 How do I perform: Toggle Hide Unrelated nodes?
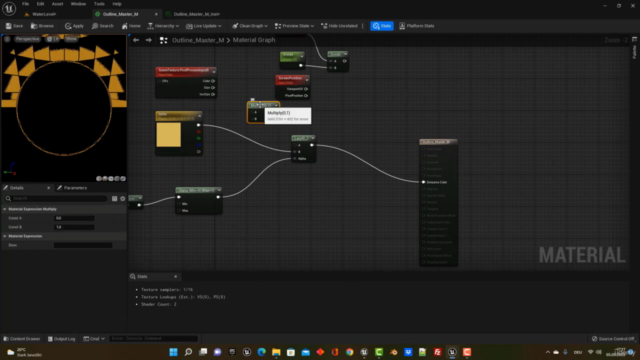point(339,26)
